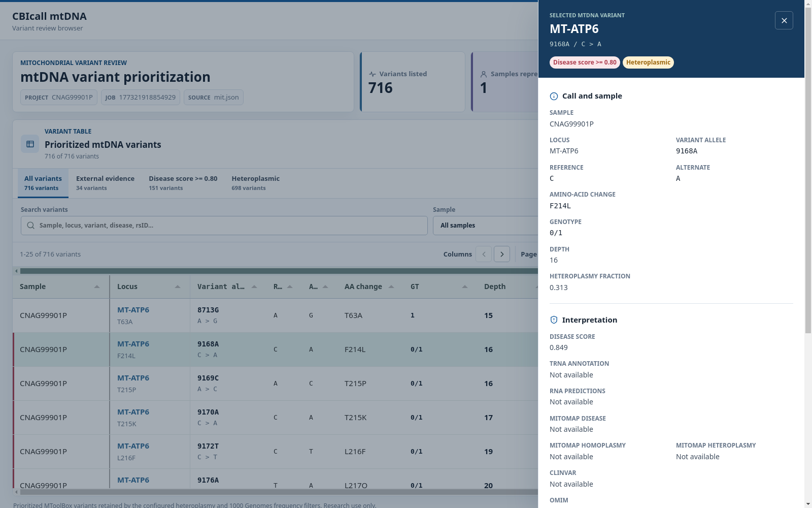812x508 pixels.
Task: Click AA change L216F cell
Action: click(x=355, y=452)
